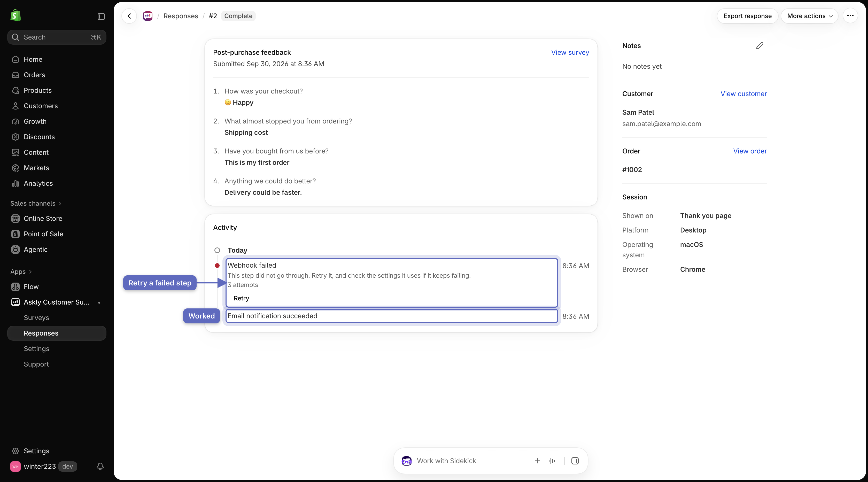Click the Askly app icon in breadcrumb
This screenshot has height=482, width=868.
148,16
